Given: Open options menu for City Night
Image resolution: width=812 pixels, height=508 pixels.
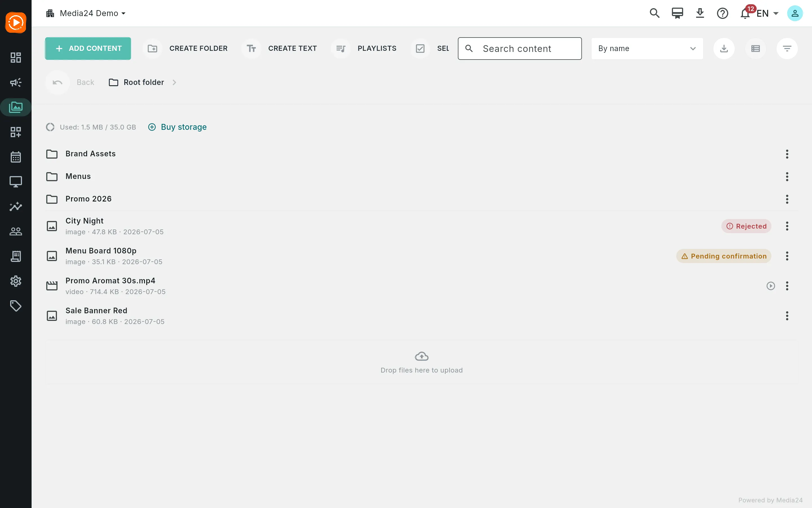Looking at the screenshot, I should click(787, 226).
